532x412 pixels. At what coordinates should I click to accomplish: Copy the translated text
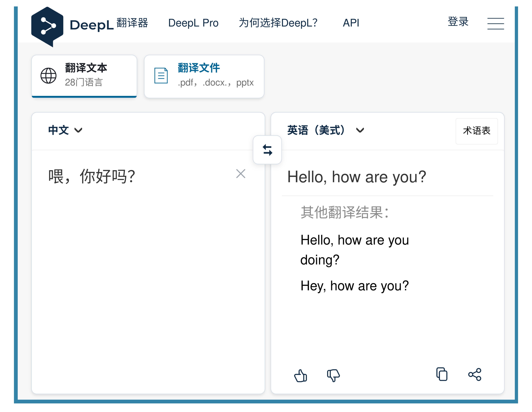[x=442, y=374]
